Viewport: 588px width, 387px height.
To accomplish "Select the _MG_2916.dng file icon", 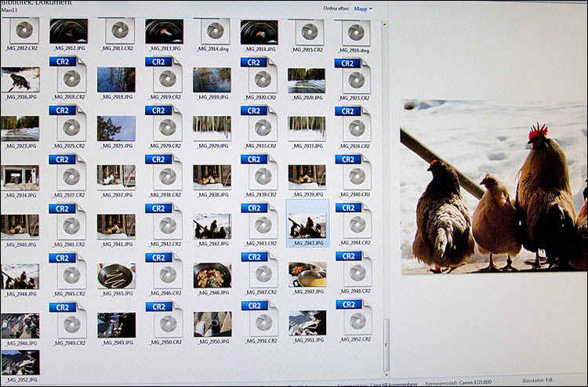I will click(x=355, y=33).
